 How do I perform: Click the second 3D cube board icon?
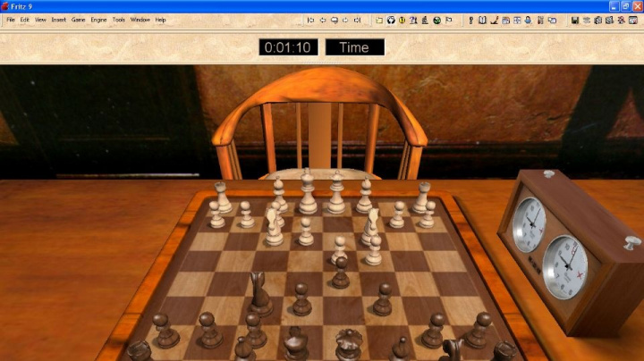[609, 20]
